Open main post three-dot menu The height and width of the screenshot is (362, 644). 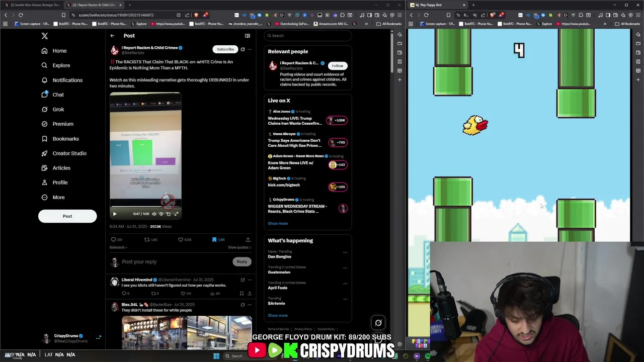tap(250, 49)
